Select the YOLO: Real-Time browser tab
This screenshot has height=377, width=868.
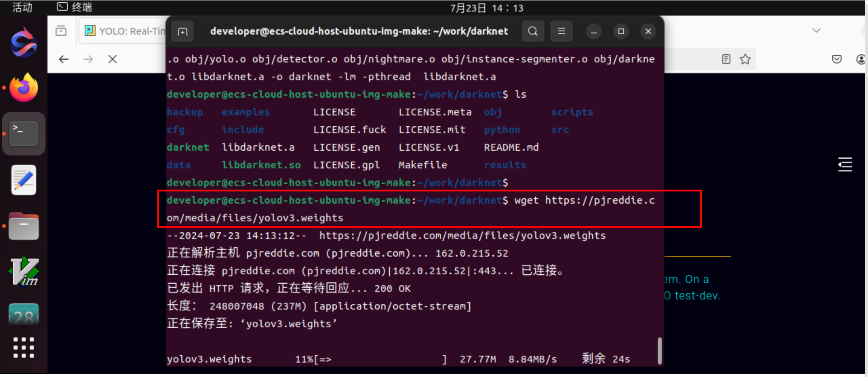click(x=124, y=31)
